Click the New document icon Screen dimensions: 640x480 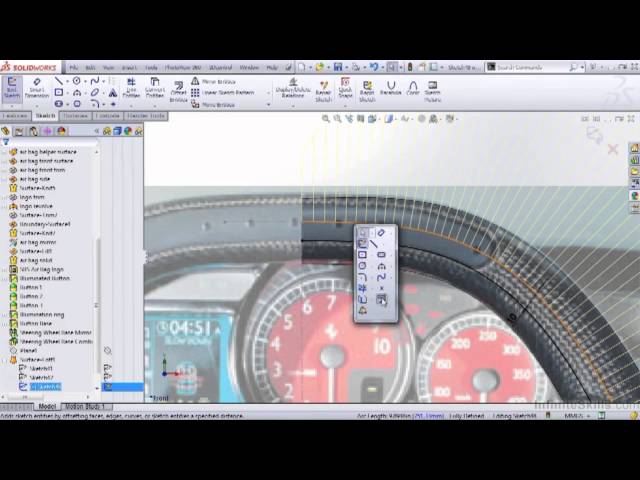[301, 67]
